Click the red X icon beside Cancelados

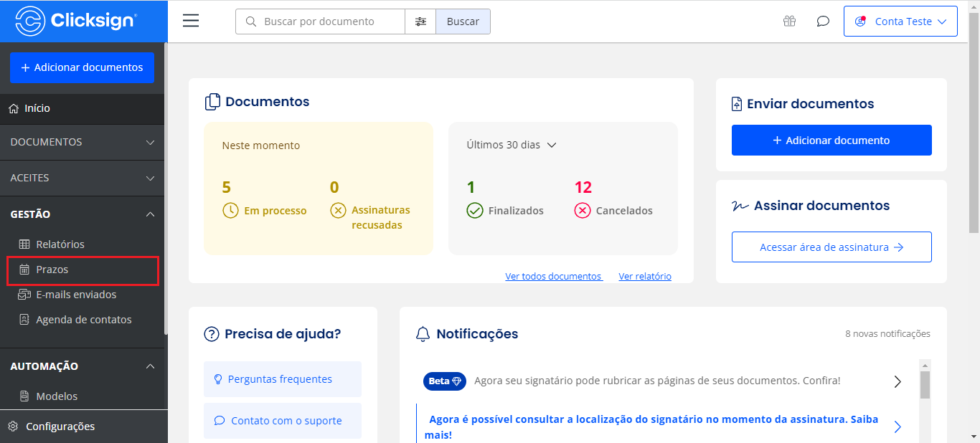[583, 211]
